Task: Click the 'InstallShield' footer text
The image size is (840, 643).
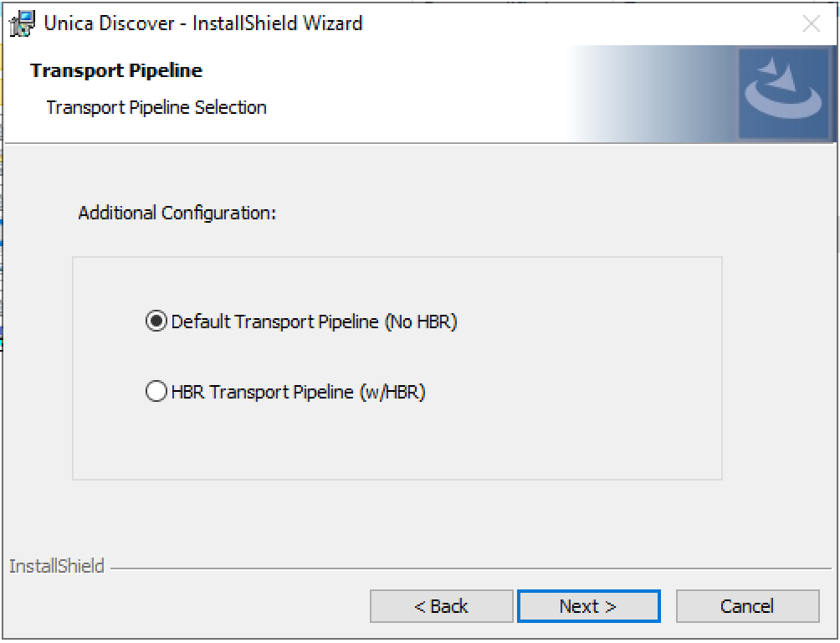Action: [x=57, y=567]
